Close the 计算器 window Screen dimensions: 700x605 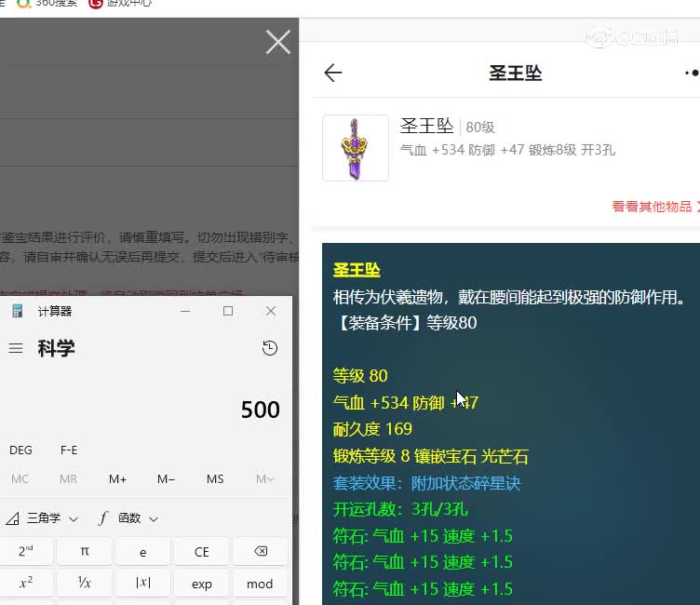click(x=271, y=311)
